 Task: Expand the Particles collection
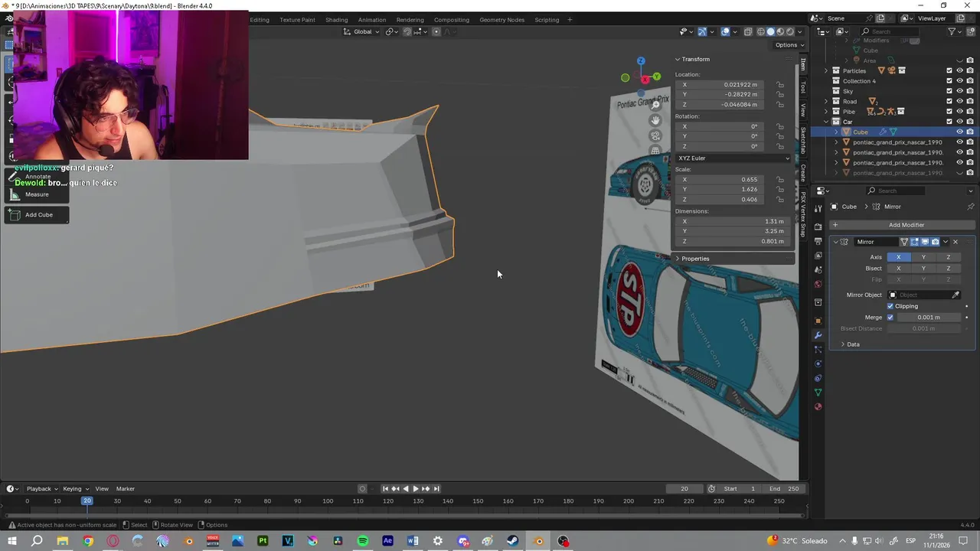pyautogui.click(x=826, y=70)
